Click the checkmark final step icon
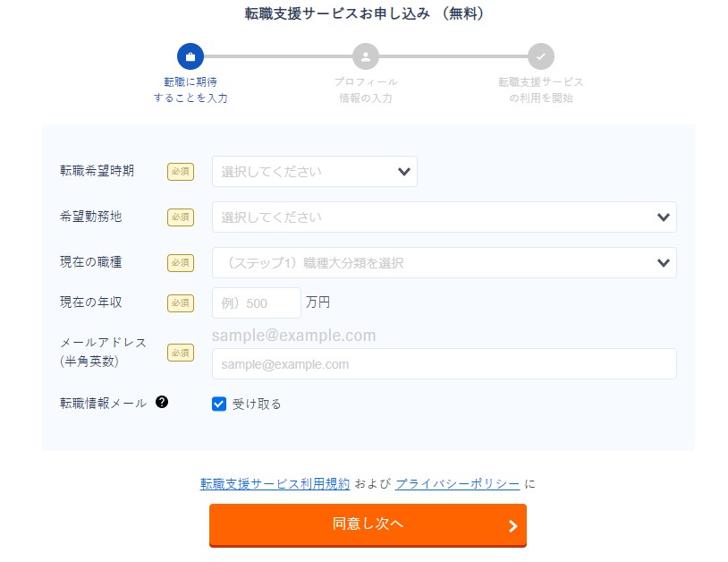 click(541, 56)
